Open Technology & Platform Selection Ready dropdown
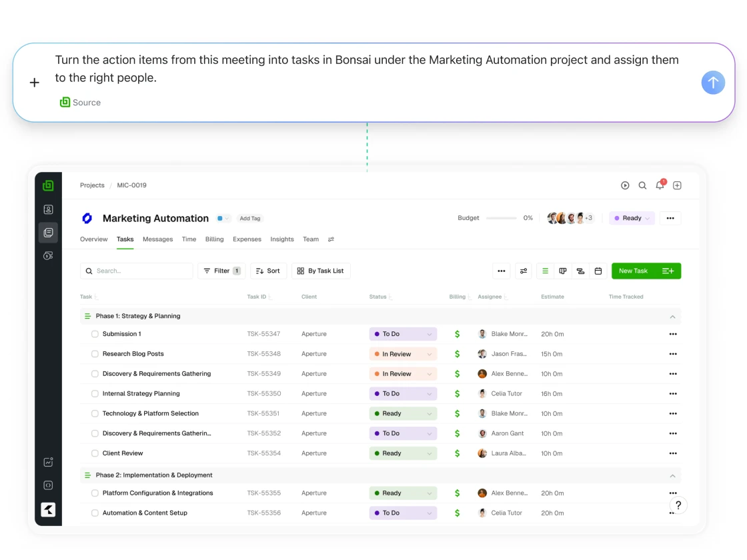Image resolution: width=747 pixels, height=560 pixels. pyautogui.click(x=403, y=414)
